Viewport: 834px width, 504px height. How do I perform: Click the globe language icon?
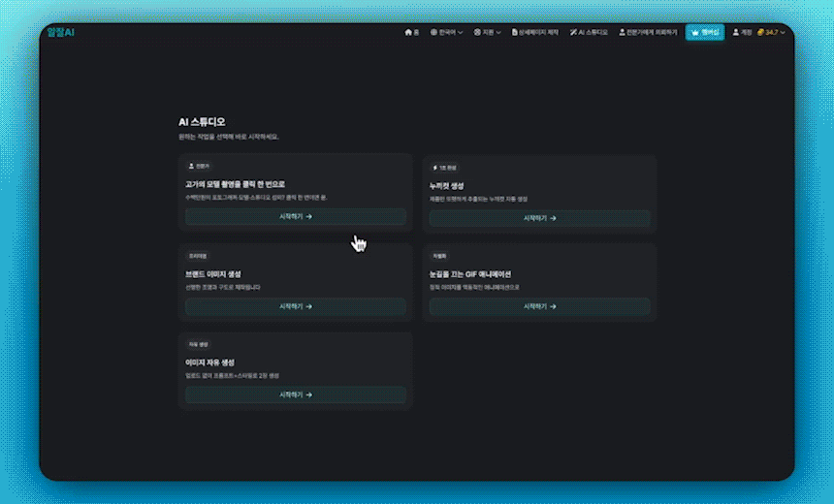click(x=433, y=32)
